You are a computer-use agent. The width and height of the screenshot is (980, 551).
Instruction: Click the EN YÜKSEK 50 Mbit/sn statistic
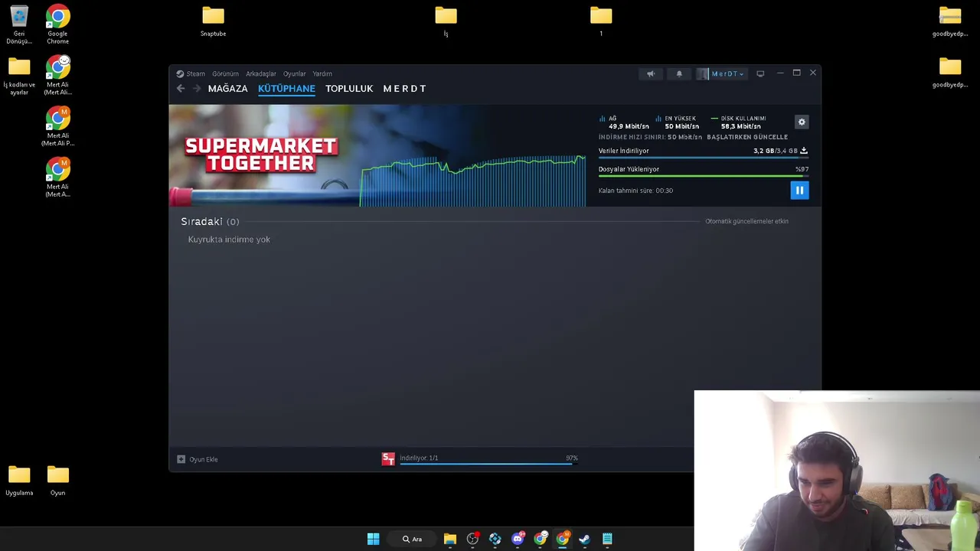point(678,122)
